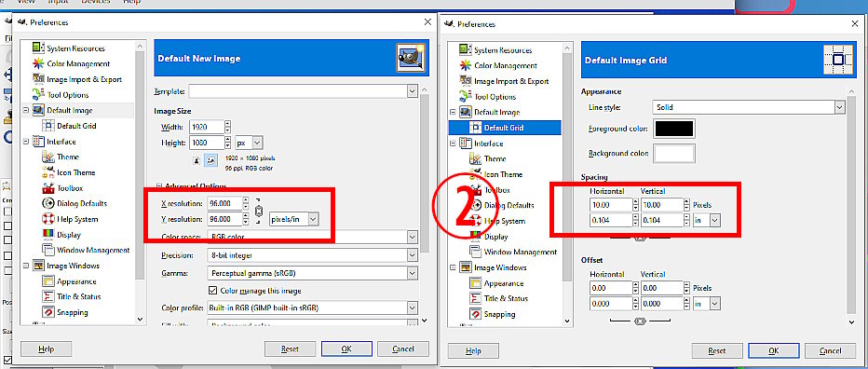The width and height of the screenshot is (868, 369).
Task: Click Help button in right Preferences window
Action: click(473, 350)
